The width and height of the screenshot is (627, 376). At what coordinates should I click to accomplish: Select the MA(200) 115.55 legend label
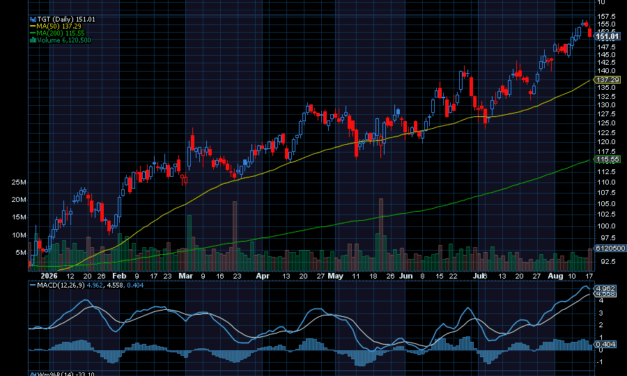(x=57, y=33)
